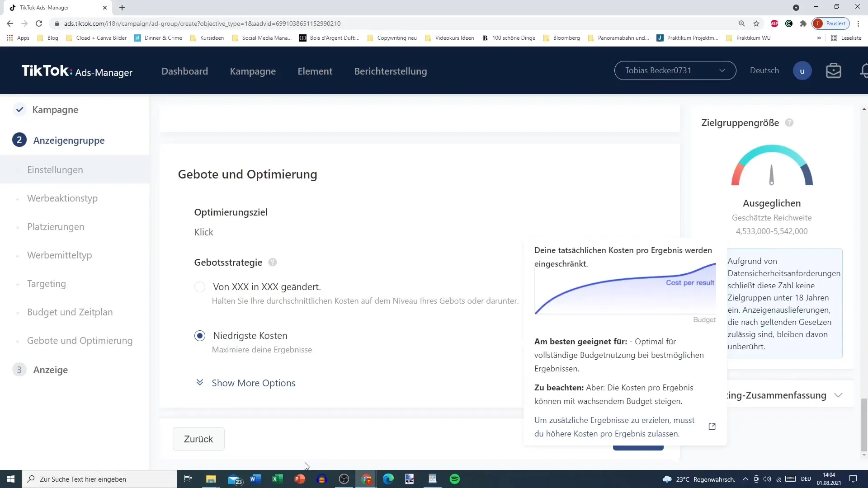Viewport: 868px width, 488px height.
Task: Open the Kampagne top menu
Action: 253,71
